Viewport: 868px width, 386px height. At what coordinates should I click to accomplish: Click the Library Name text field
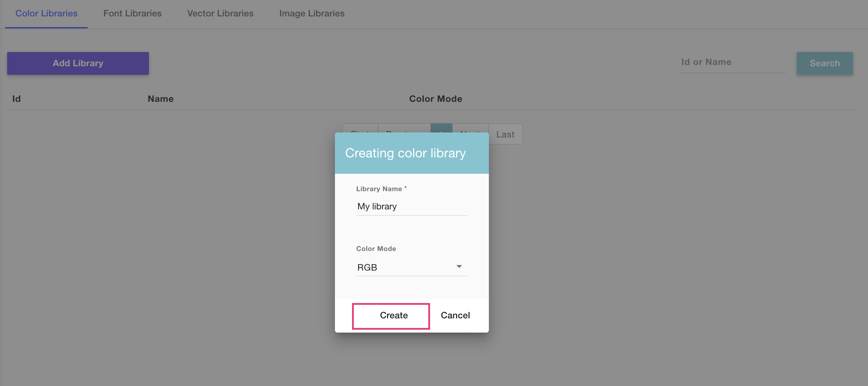point(412,207)
